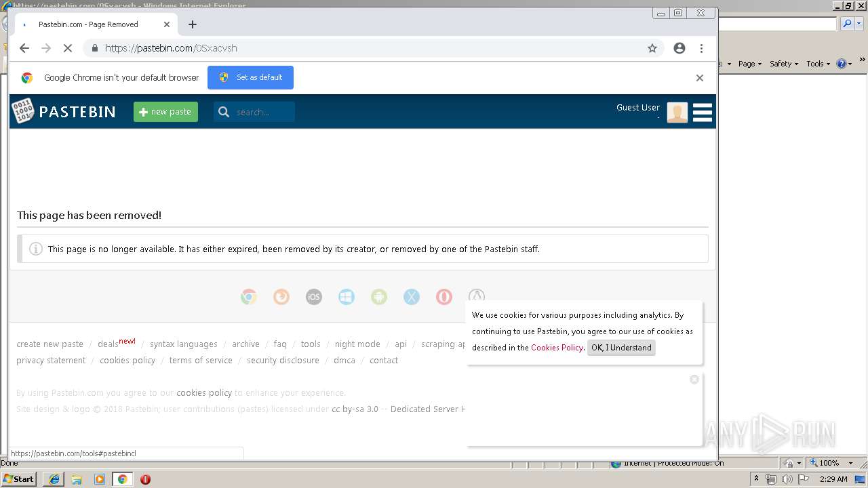Open the IE Safety dropdown menu

(784, 64)
